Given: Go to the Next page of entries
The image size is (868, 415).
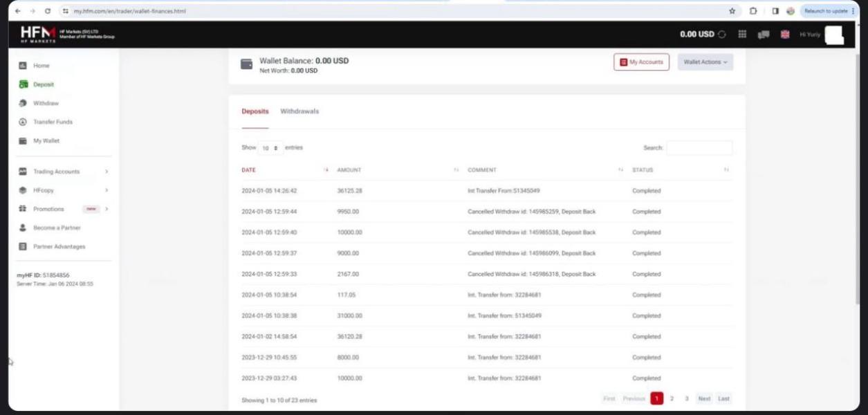Looking at the screenshot, I should [x=703, y=399].
